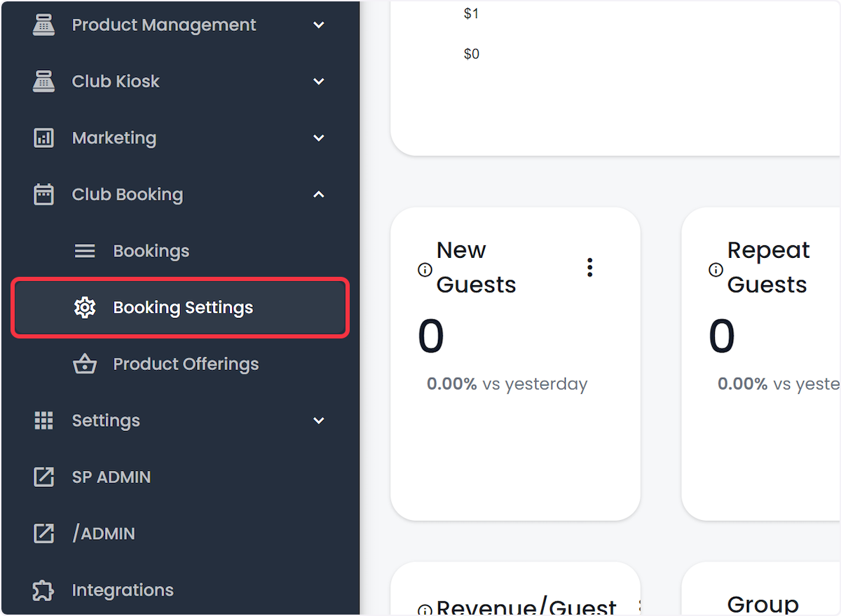Click the Repeat Guests card title
This screenshot has width=841, height=616.
[x=768, y=267]
